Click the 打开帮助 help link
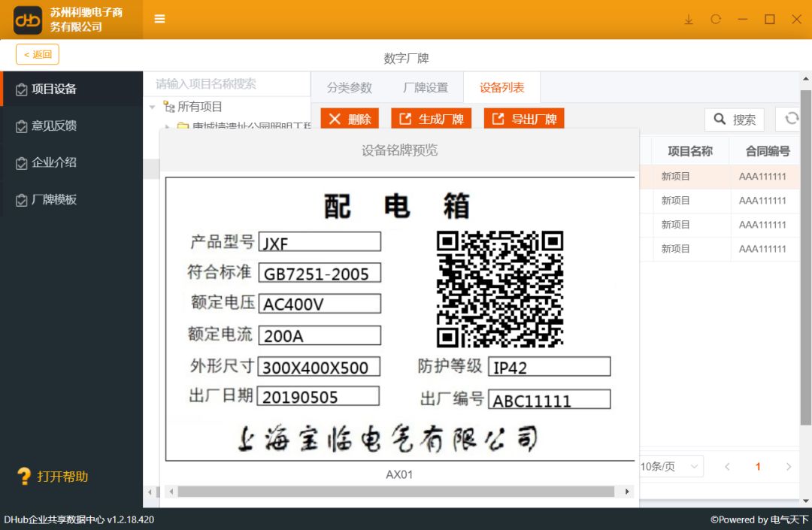This screenshot has width=812, height=530. point(62,476)
